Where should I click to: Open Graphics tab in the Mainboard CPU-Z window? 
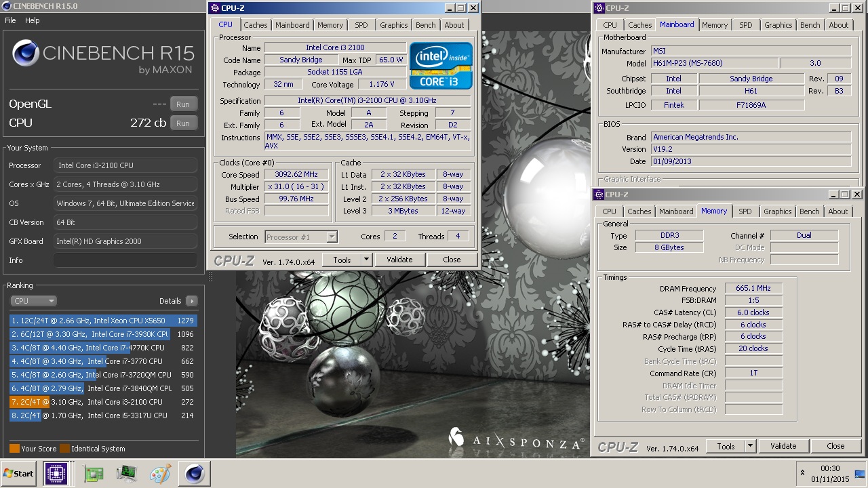(778, 25)
